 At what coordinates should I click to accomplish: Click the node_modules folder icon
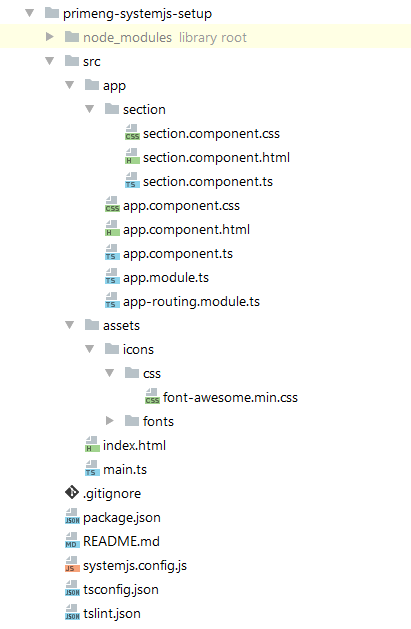(x=72, y=37)
